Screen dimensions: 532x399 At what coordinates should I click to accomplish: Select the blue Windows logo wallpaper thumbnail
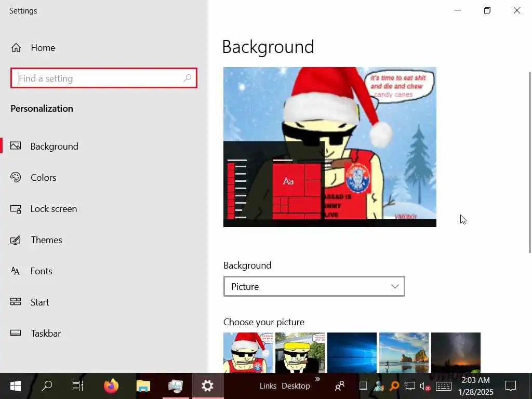point(352,353)
